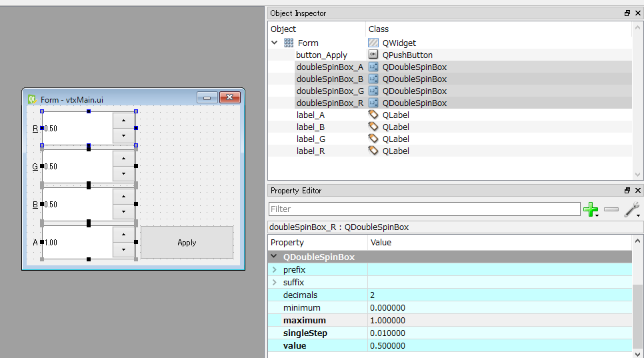The width and height of the screenshot is (644, 358).
Task: Collapse the QDoubleSpinBox property group
Action: [x=274, y=257]
